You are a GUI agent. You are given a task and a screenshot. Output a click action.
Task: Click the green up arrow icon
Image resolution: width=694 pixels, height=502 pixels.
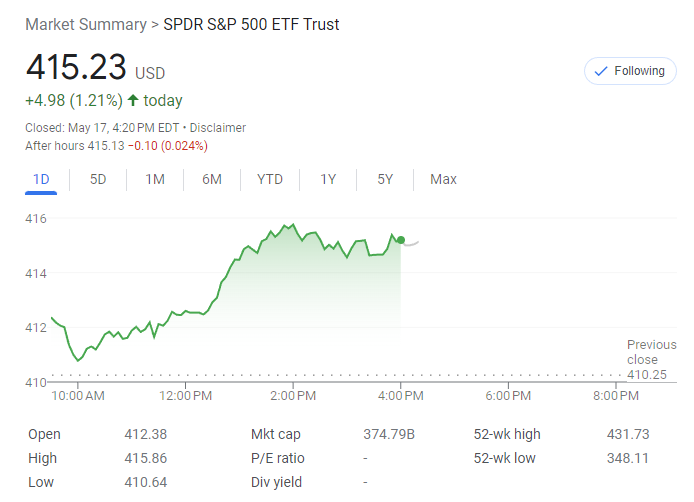(x=133, y=100)
